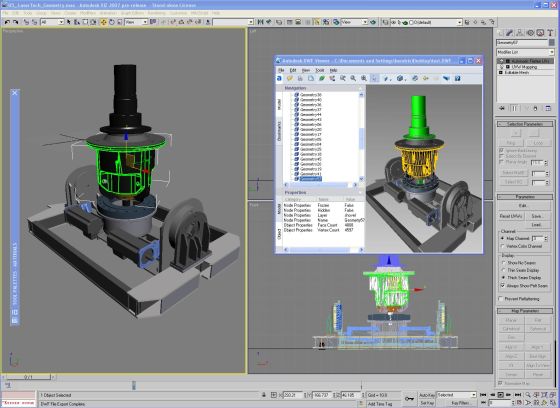Collapse the Map Parameters rollout
Screen dimensions: 560x408
click(525, 311)
